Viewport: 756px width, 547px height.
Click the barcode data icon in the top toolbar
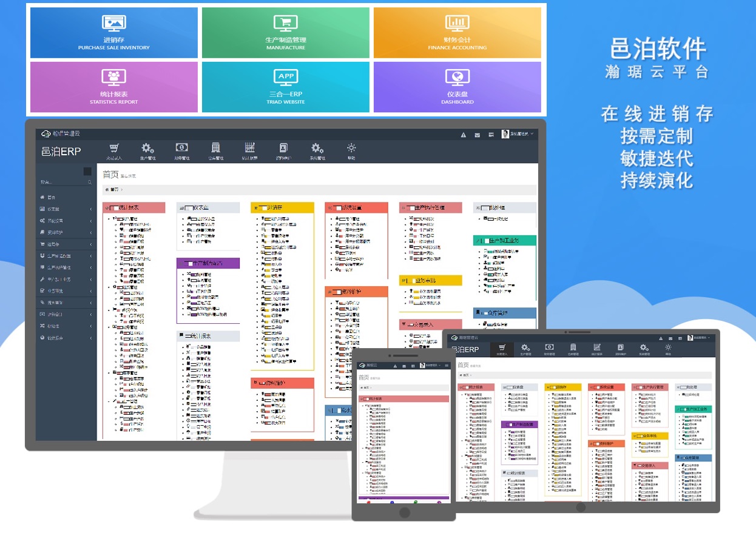click(x=249, y=147)
